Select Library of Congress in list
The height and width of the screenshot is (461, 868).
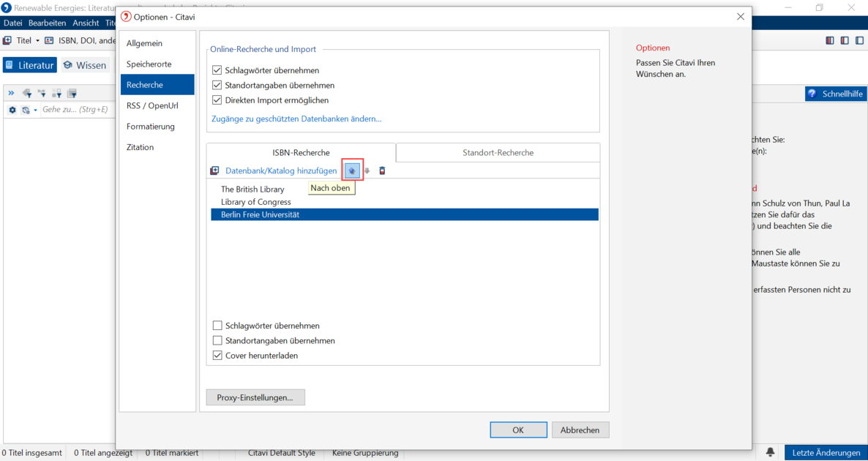pos(404,202)
